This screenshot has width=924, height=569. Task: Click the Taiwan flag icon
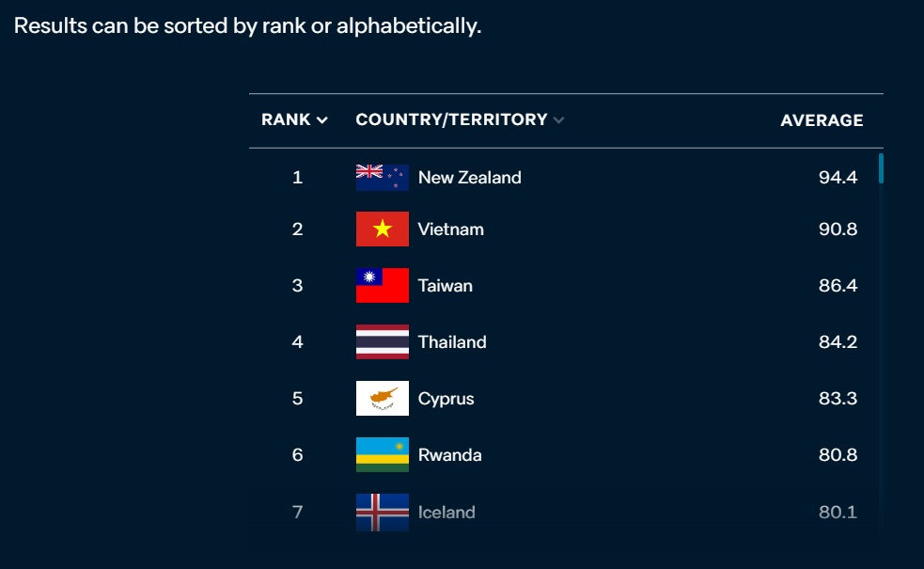(382, 285)
